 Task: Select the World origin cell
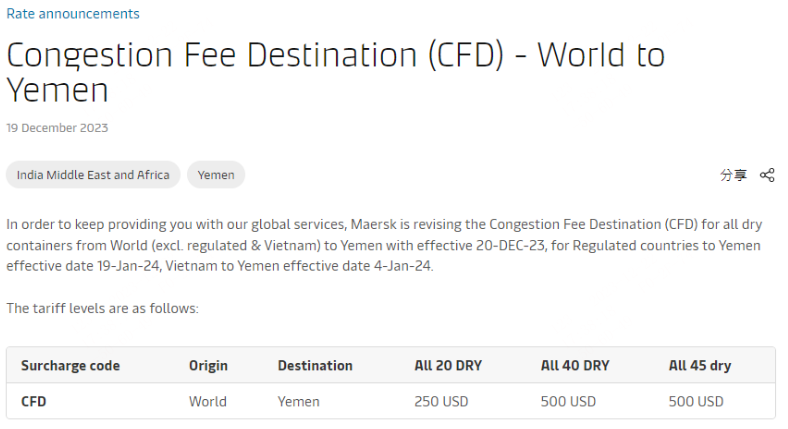pyautogui.click(x=208, y=402)
